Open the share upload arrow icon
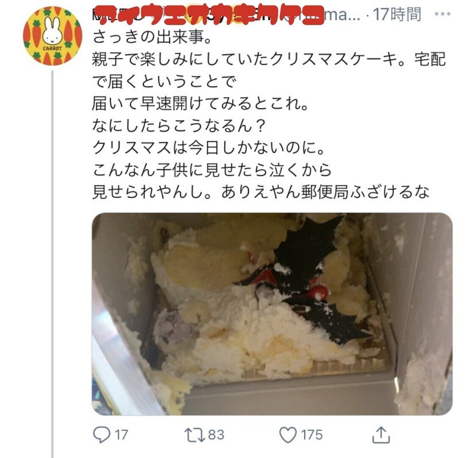The height and width of the screenshot is (458, 476). click(381, 435)
